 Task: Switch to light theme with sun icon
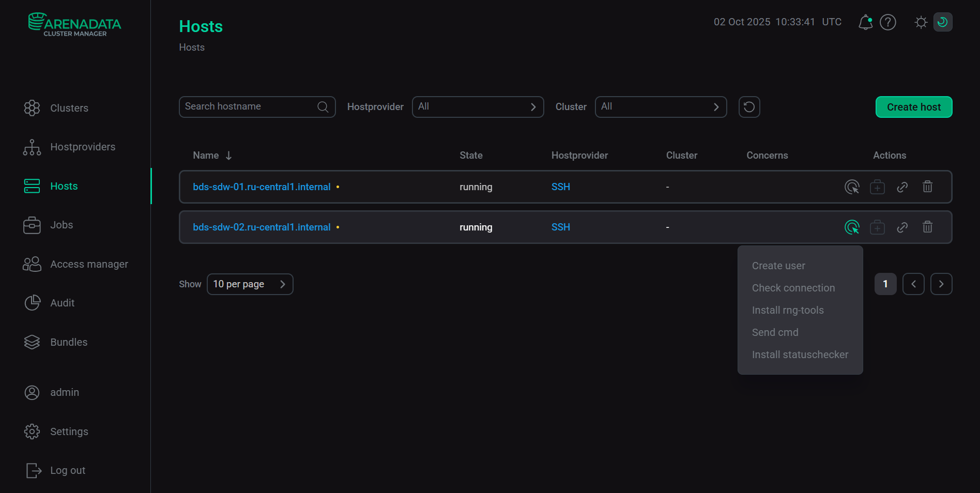pyautogui.click(x=921, y=22)
